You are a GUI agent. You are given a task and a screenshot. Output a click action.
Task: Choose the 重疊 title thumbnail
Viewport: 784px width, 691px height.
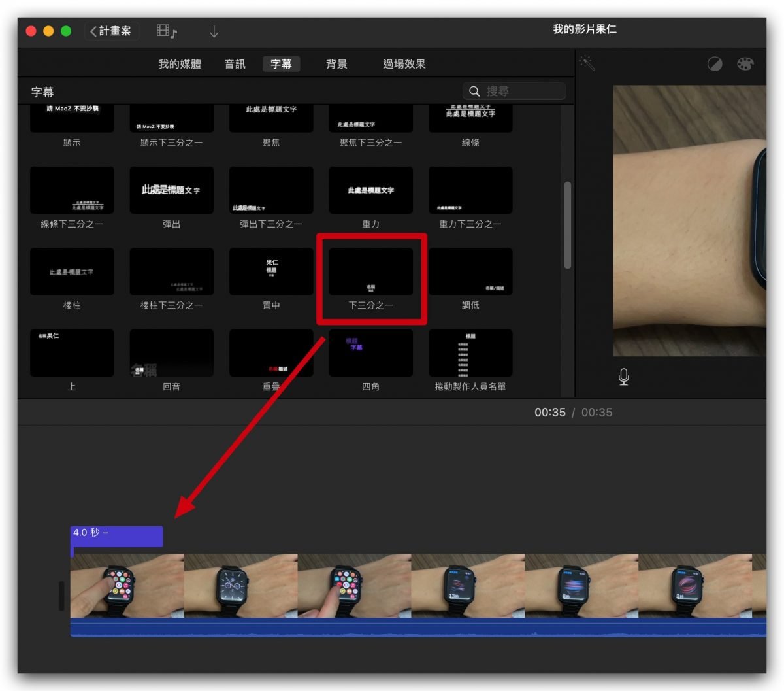pos(271,353)
